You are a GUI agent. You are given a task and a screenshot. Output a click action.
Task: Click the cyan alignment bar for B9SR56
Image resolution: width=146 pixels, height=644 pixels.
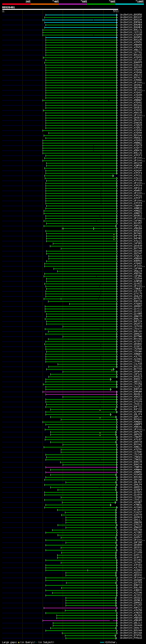81,15
